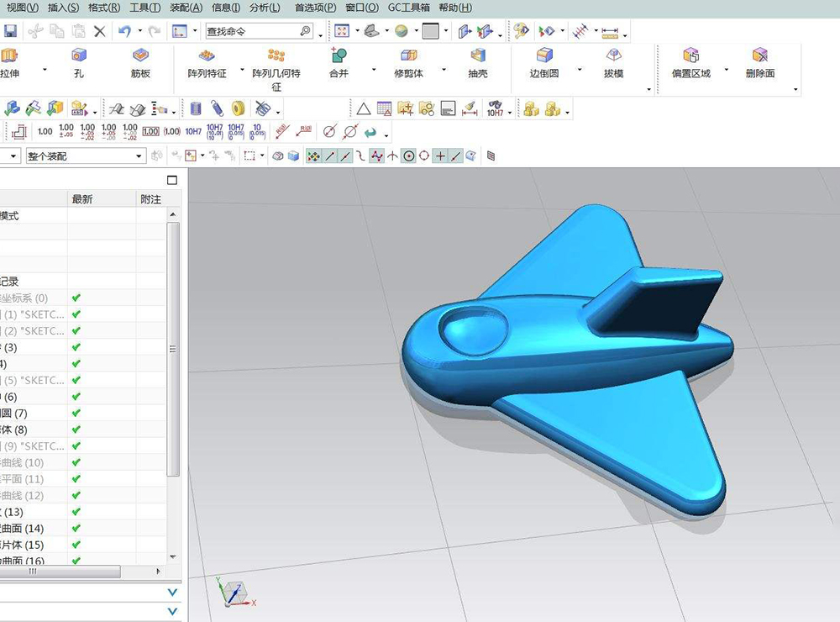This screenshot has height=622, width=840.
Task: Select the Pattern Feature (阵列特征) tool
Action: click(x=207, y=63)
